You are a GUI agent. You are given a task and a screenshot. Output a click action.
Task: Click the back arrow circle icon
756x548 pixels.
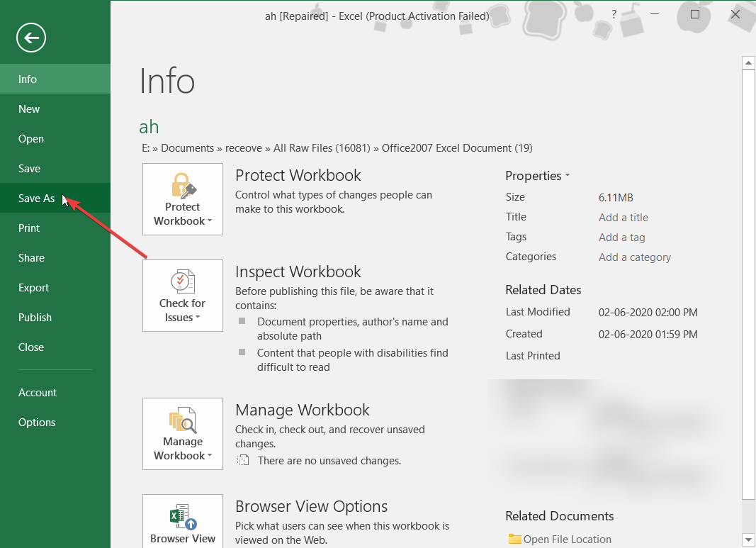(31, 38)
